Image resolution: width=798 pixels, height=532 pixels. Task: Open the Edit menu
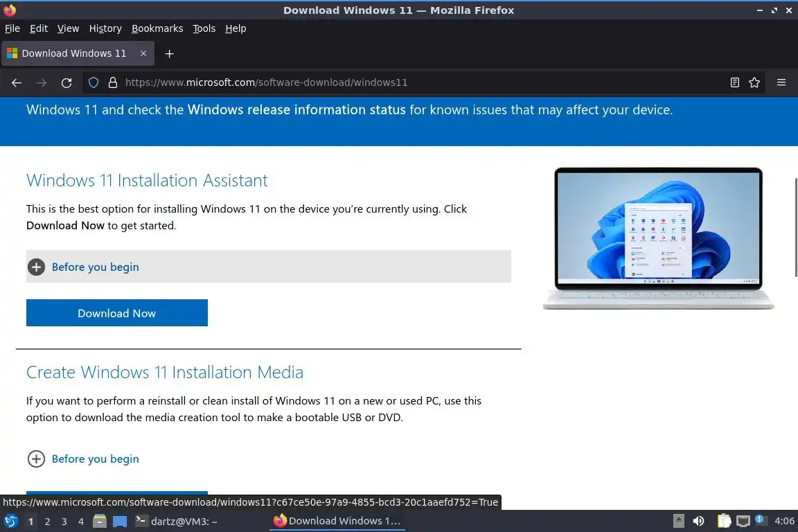click(39, 28)
